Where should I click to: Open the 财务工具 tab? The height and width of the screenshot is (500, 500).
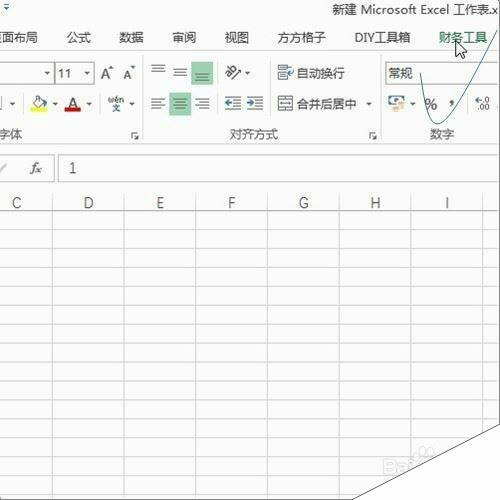pyautogui.click(x=463, y=38)
